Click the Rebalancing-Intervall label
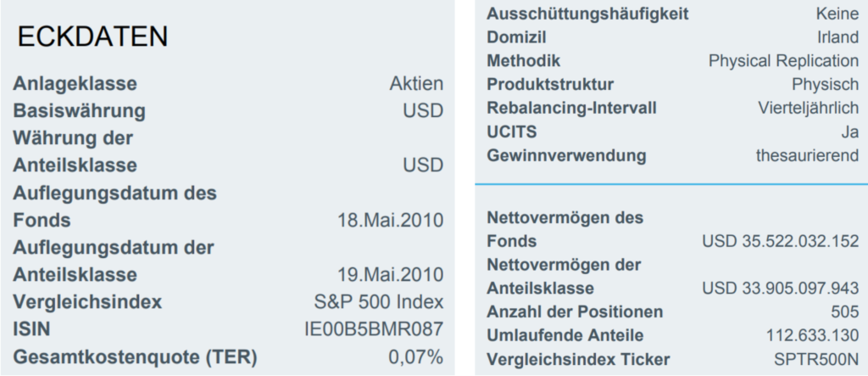 coord(571,109)
